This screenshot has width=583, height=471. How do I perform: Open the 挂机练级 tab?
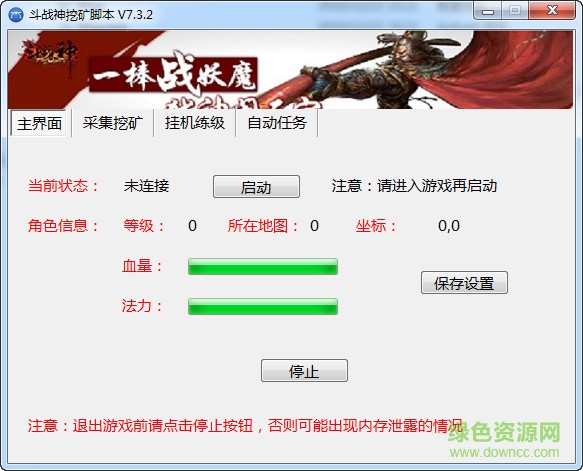coord(195,123)
